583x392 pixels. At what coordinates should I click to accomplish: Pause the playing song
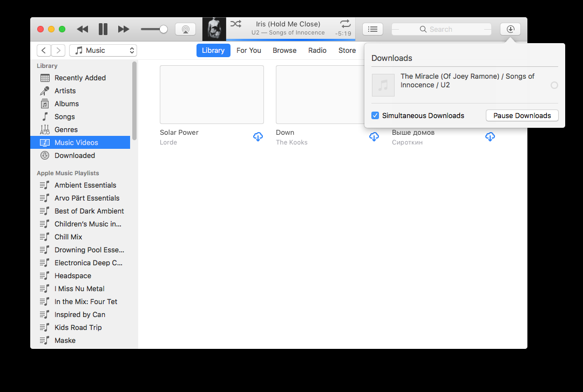click(103, 29)
